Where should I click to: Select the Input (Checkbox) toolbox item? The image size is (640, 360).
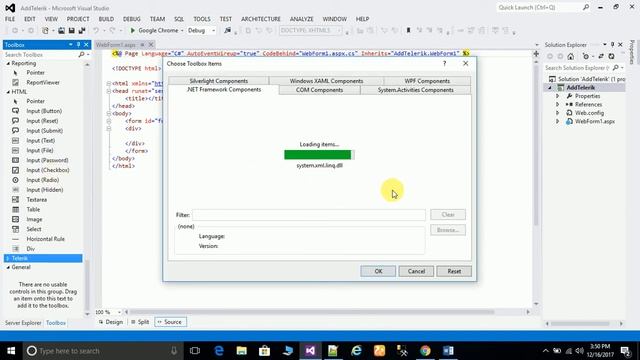click(48, 170)
